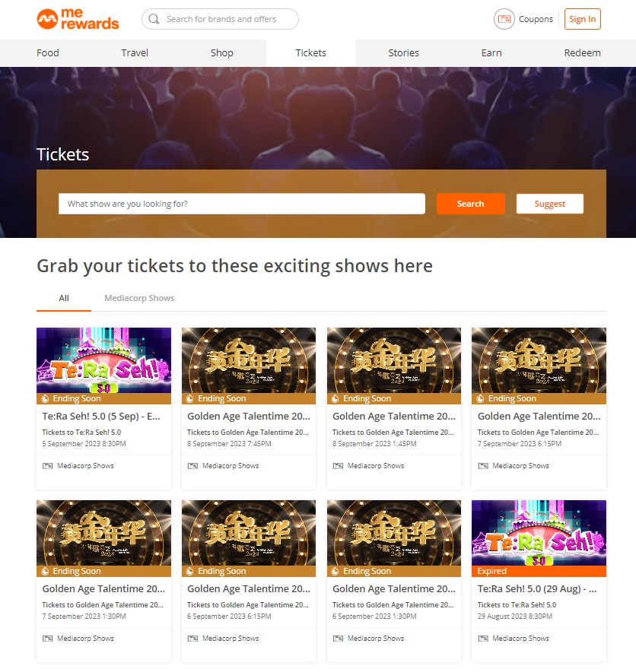The image size is (636, 672).
Task: Focus the 'What show are you looking for?' field
Action: 242,204
